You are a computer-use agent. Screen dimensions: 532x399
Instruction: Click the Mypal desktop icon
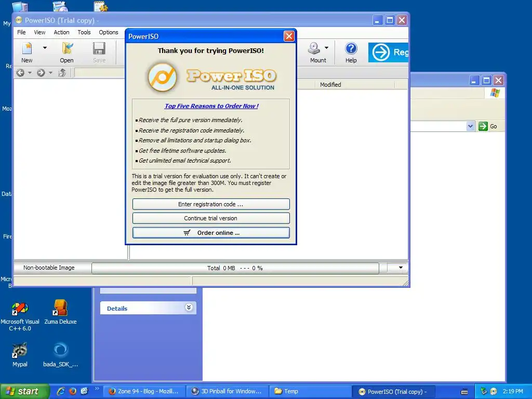coord(20,355)
